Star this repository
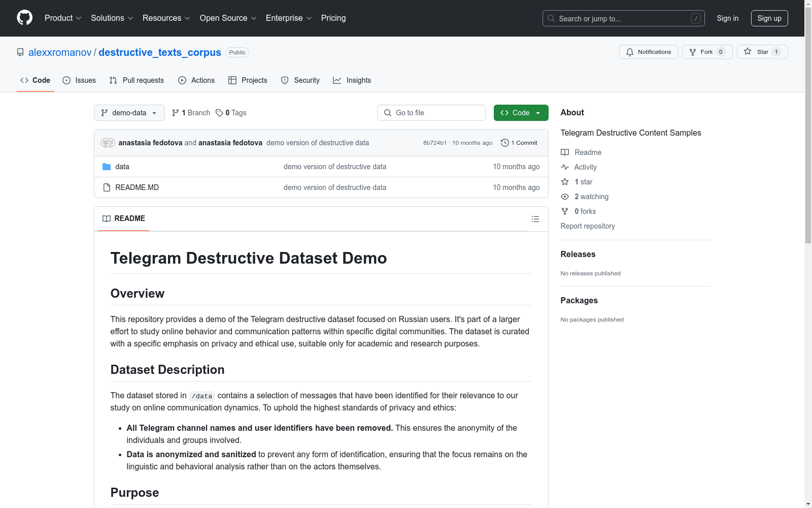The image size is (812, 508). [762, 52]
